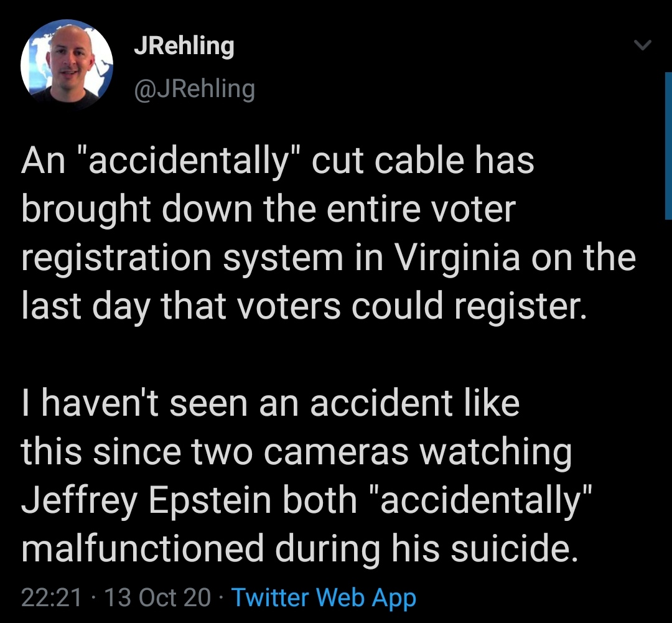Screen dimensions: 672x623
Task: Click the phrase "last day" in the tweet
Action: [85, 306]
